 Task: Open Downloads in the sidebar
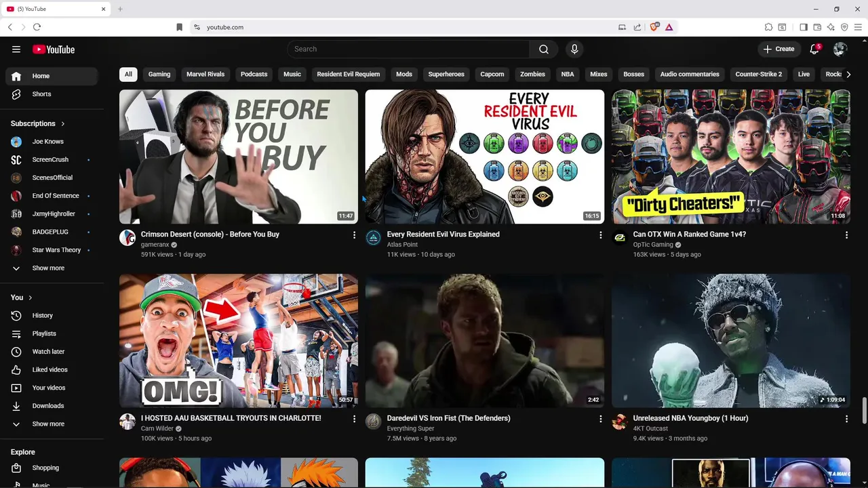52,406
